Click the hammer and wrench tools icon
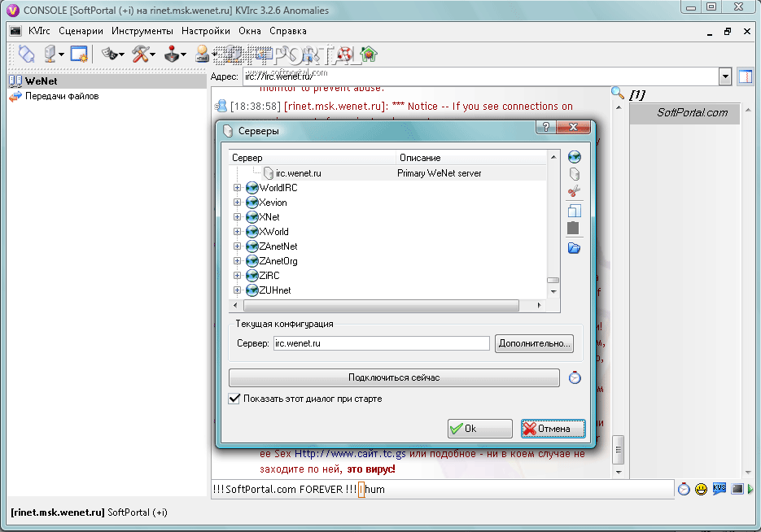The width and height of the screenshot is (761, 532). pyautogui.click(x=140, y=54)
